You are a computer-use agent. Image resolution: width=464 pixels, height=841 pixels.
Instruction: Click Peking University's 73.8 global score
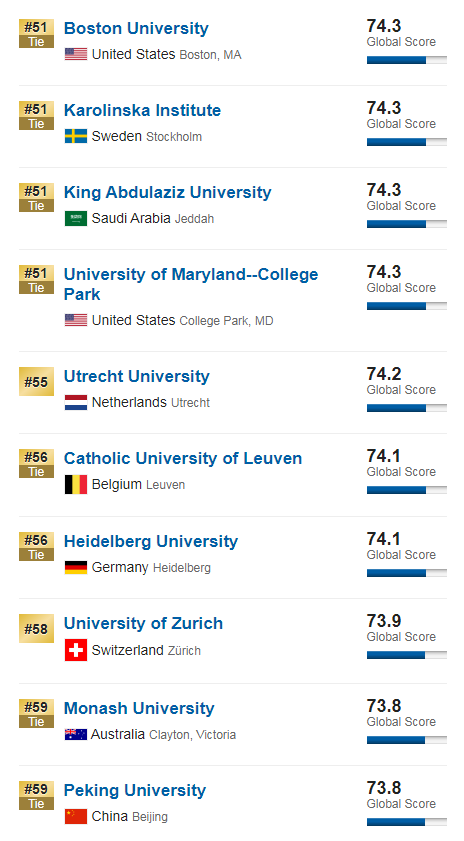[384, 787]
